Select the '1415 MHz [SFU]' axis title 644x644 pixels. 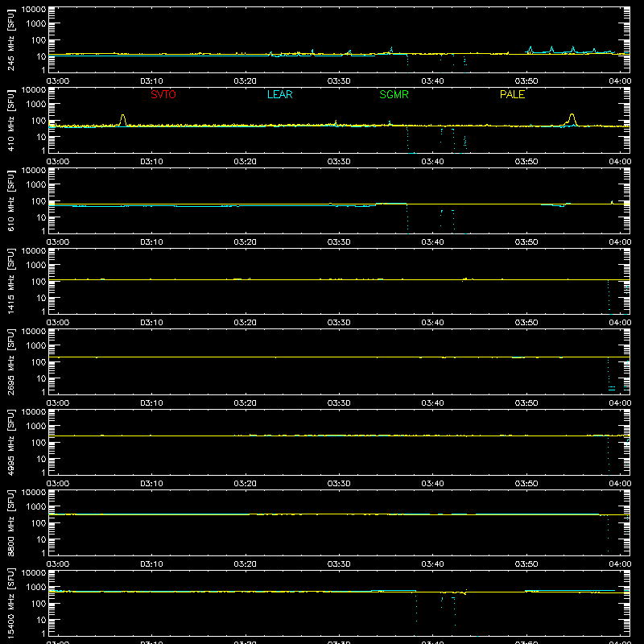click(11, 282)
